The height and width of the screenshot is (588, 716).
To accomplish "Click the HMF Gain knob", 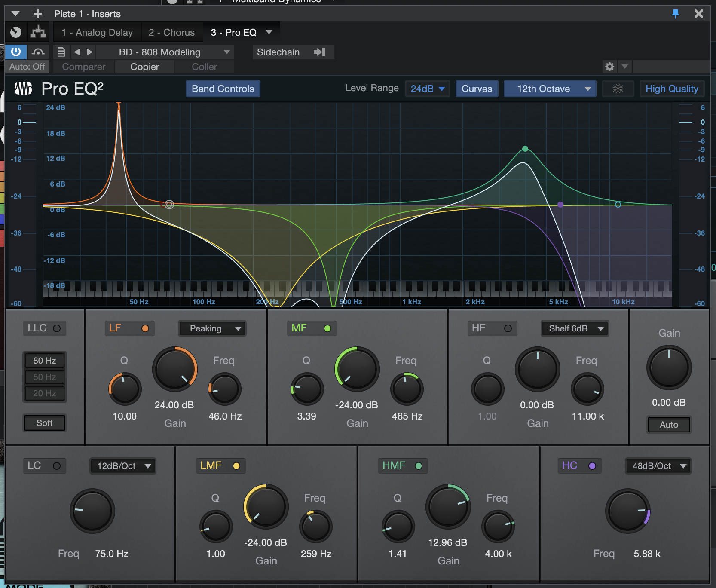I will (448, 506).
